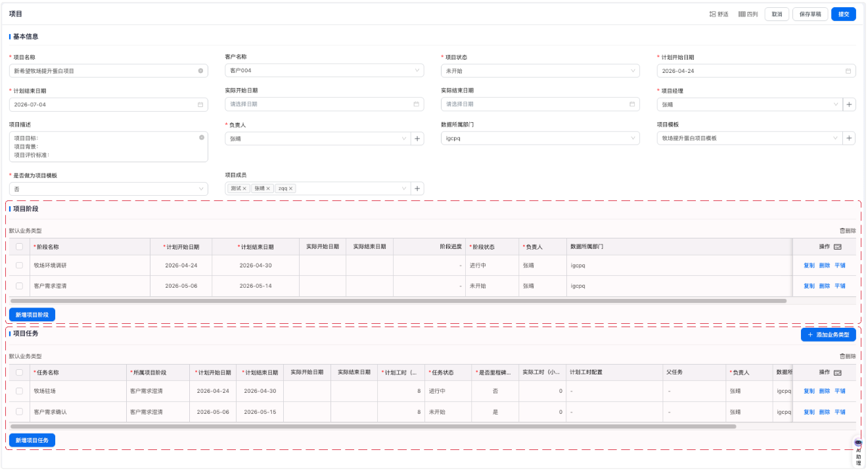Open the AI 助理 assistant icon
Viewport: 868px width, 473px height.
[858, 452]
